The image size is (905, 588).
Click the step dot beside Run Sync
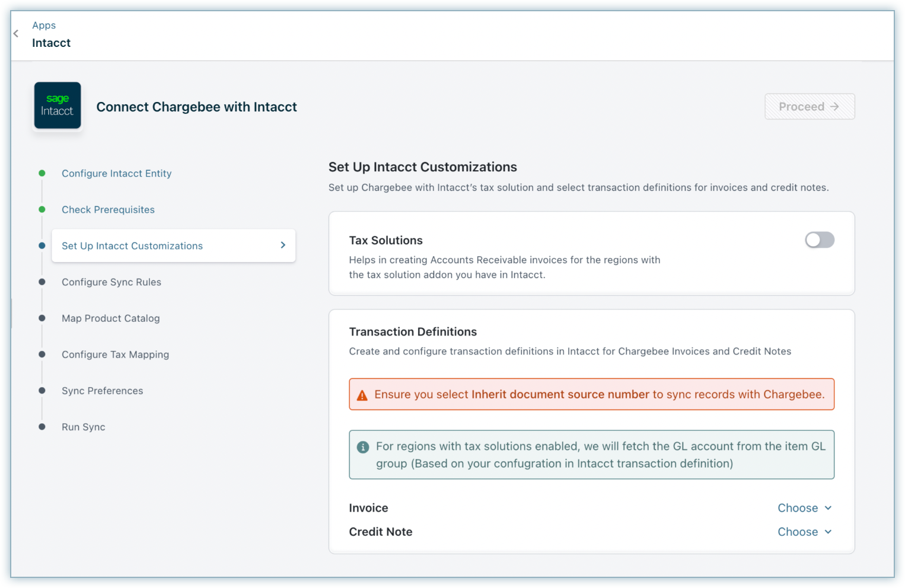pos(42,427)
